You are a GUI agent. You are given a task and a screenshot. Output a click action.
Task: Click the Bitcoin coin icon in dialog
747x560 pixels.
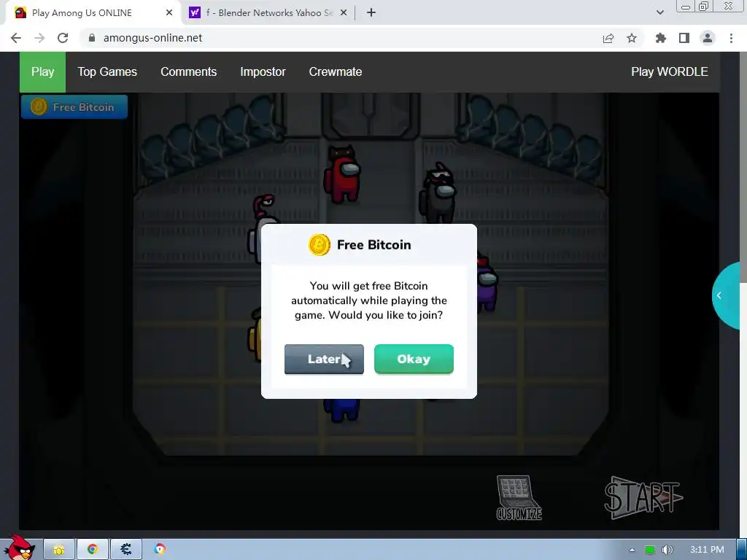tap(320, 245)
